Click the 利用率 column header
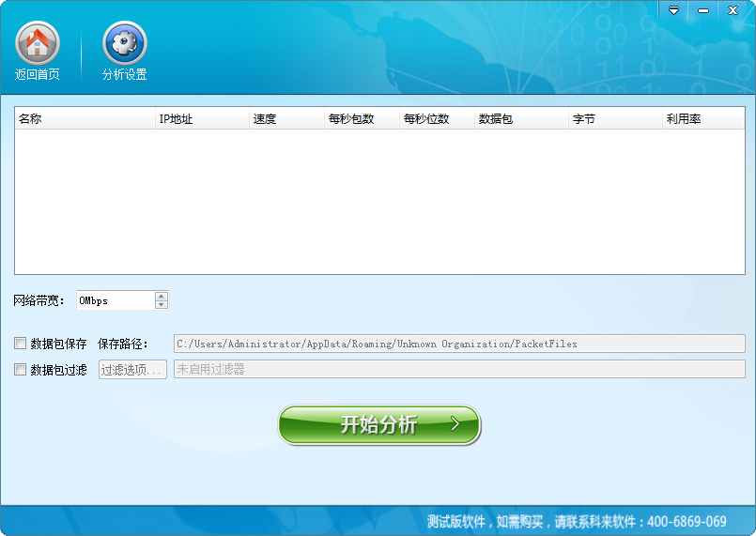The height and width of the screenshot is (536, 756). (703, 118)
